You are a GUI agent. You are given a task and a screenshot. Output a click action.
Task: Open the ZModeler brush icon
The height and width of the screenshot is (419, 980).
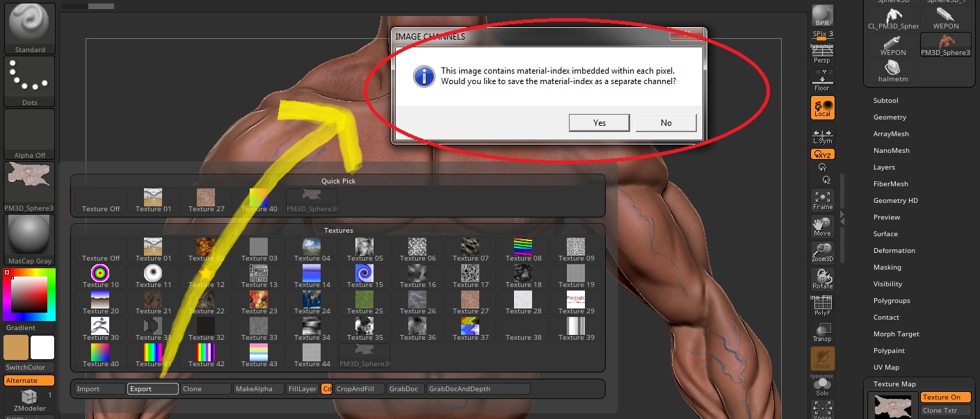click(30, 400)
